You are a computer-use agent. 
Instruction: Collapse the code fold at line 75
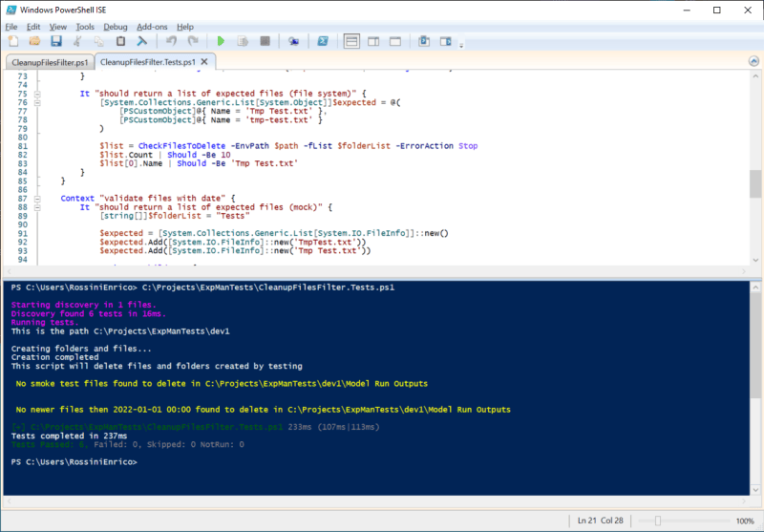click(37, 94)
